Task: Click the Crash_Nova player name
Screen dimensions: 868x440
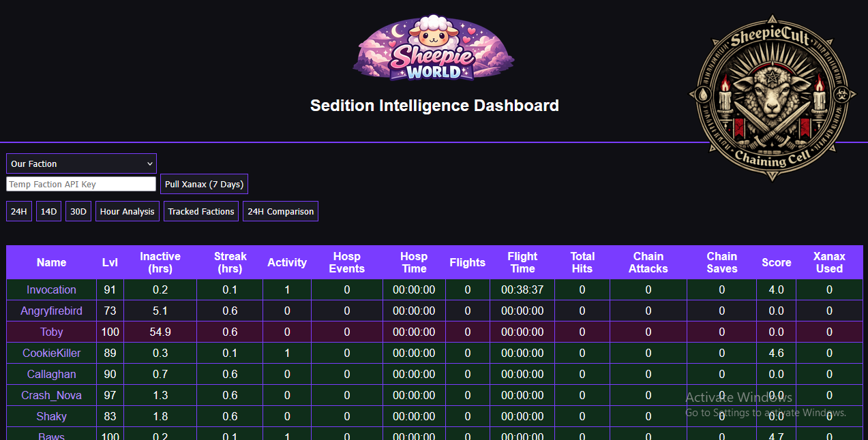Action: (x=51, y=396)
